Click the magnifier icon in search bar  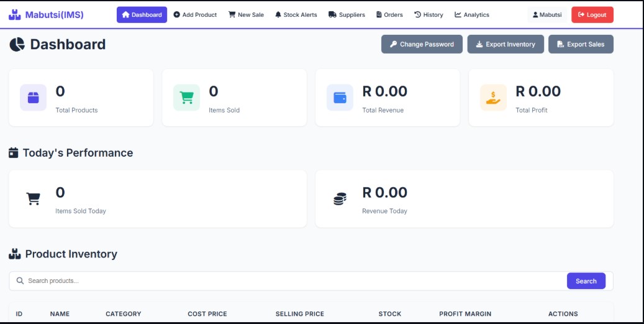(20, 281)
